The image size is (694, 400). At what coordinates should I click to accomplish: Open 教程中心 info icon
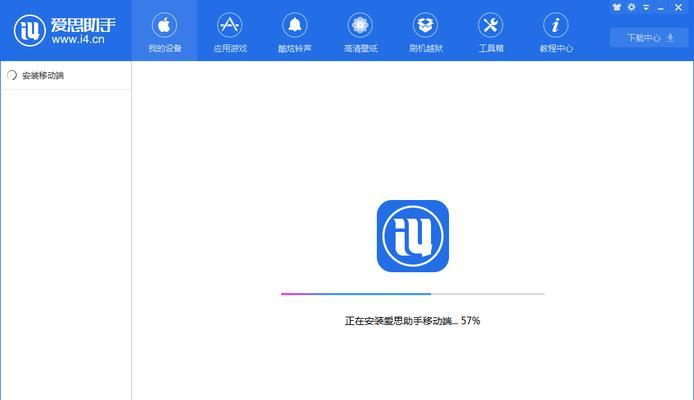(x=556, y=25)
